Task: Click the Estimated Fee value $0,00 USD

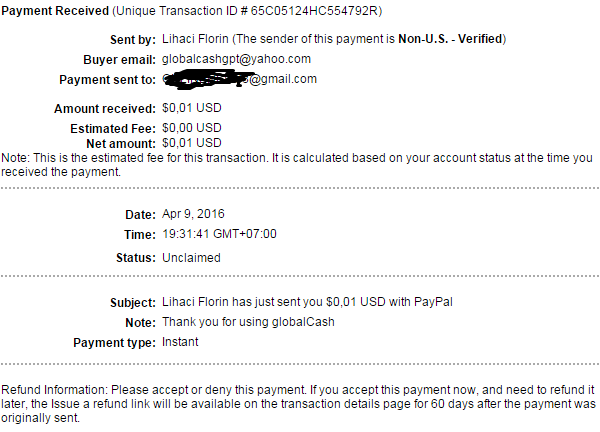Action: click(x=191, y=128)
